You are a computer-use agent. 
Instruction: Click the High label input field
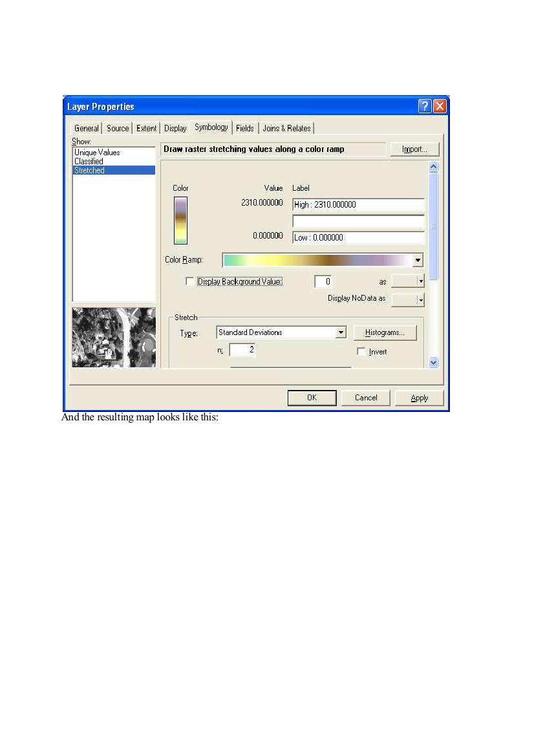358,204
